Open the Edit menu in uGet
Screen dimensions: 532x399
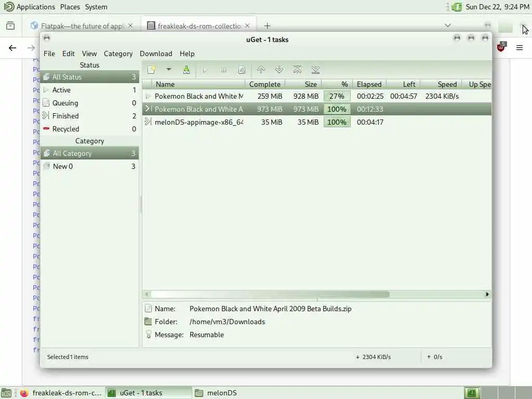click(68, 54)
